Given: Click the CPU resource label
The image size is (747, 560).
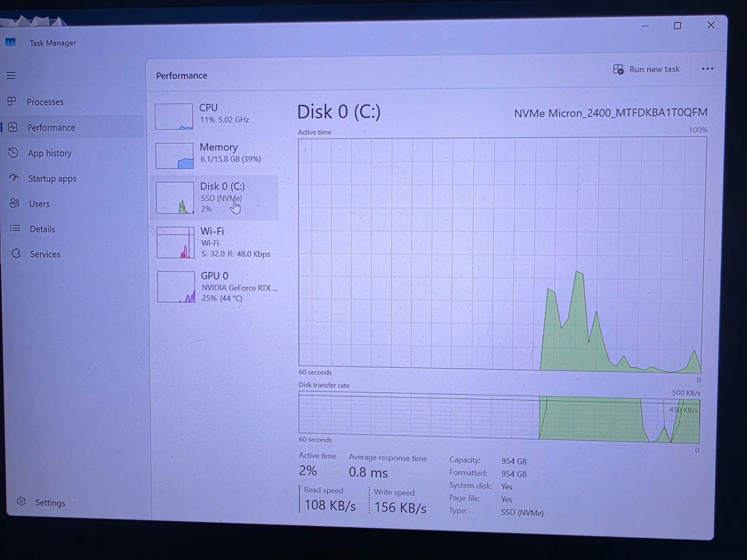Looking at the screenshot, I should coord(208,108).
